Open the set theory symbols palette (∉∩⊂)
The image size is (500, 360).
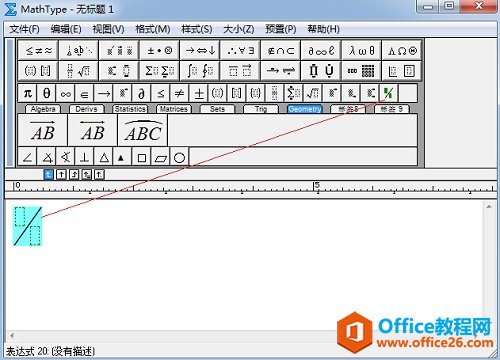(281, 51)
